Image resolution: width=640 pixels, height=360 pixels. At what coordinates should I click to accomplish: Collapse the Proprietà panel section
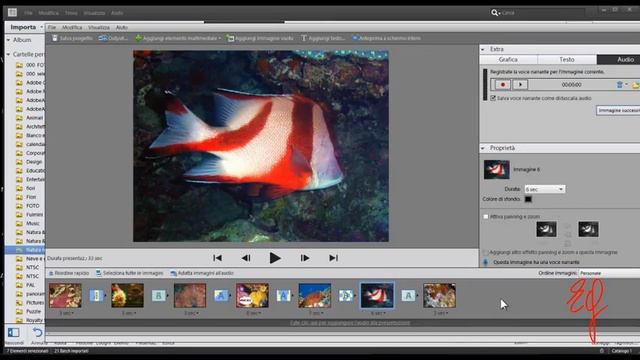483,148
